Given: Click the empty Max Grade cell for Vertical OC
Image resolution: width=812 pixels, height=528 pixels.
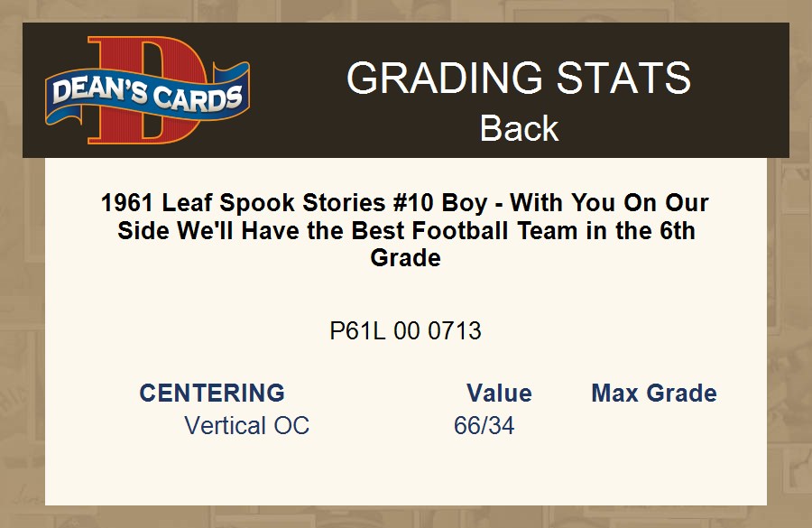Looking at the screenshot, I should point(654,425).
